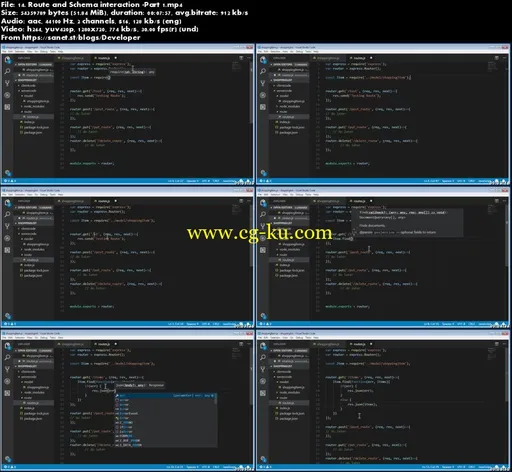
Task: Collapse servercode folder in fourth thumbnail
Action: pyautogui.click(x=284, y=234)
